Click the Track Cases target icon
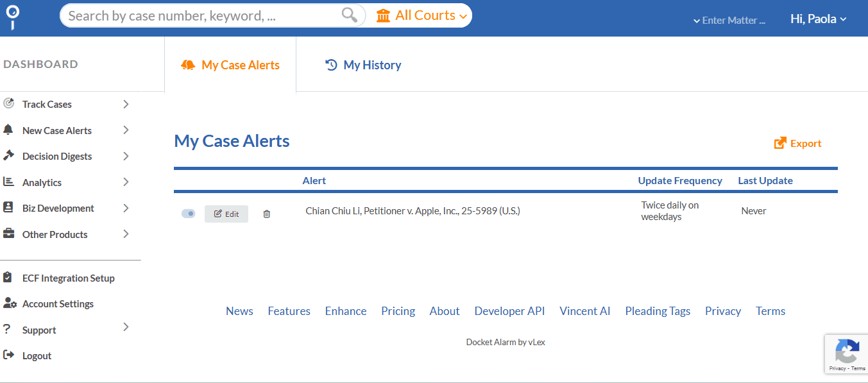Image resolution: width=868 pixels, height=383 pixels. pyautogui.click(x=9, y=103)
